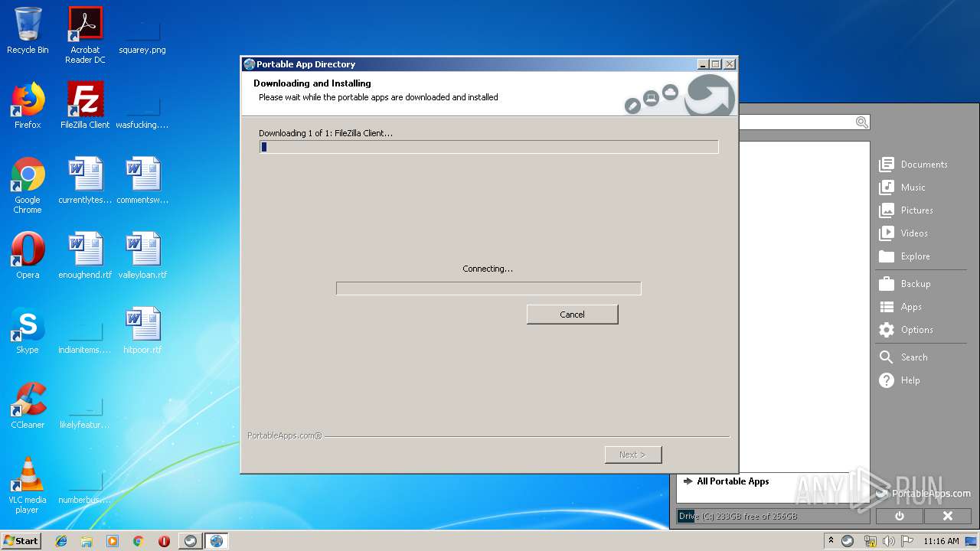
Task: Select VLC media player desktop shortcut
Action: point(28,485)
